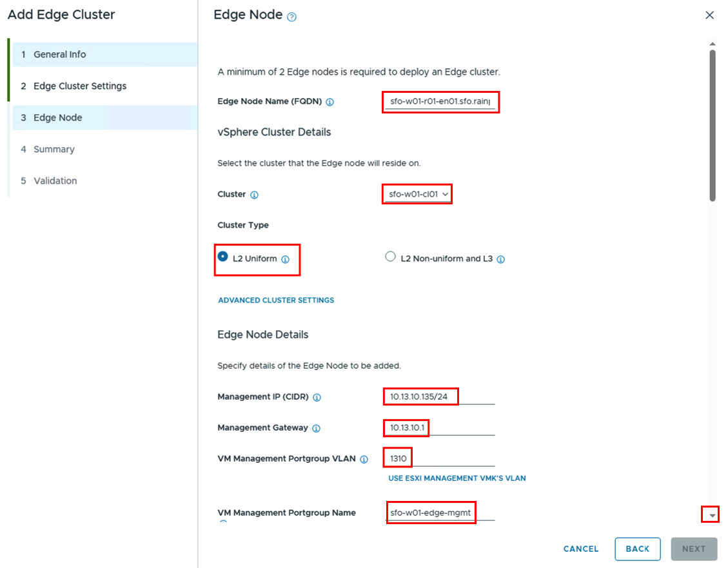Go to Edge Cluster Settings step

point(80,86)
